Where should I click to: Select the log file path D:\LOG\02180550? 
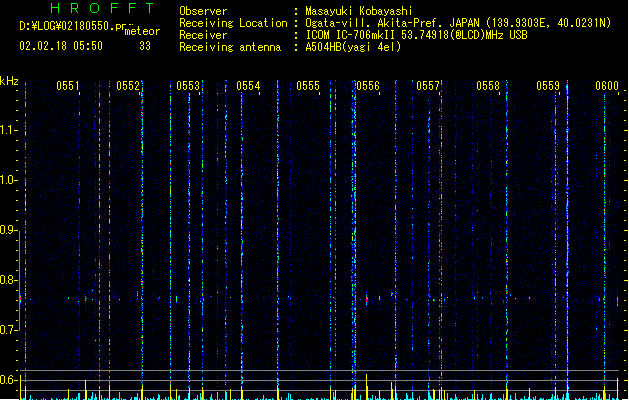(76, 26)
